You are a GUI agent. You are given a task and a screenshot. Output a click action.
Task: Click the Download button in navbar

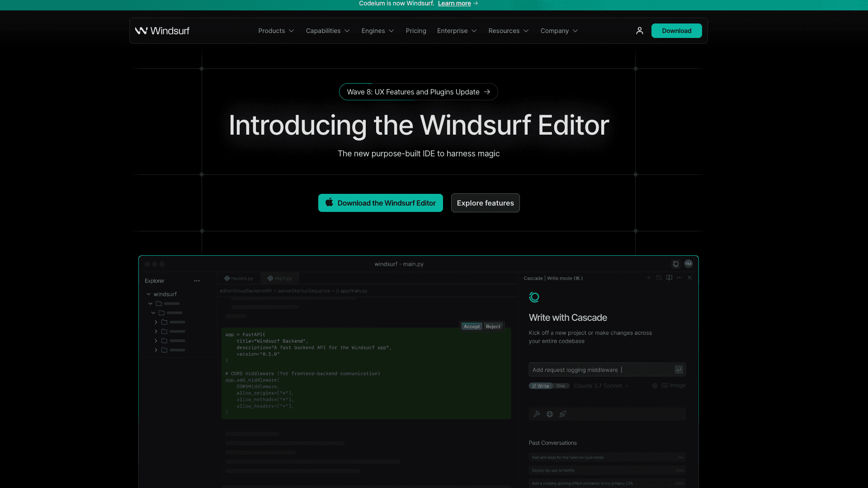pos(676,31)
